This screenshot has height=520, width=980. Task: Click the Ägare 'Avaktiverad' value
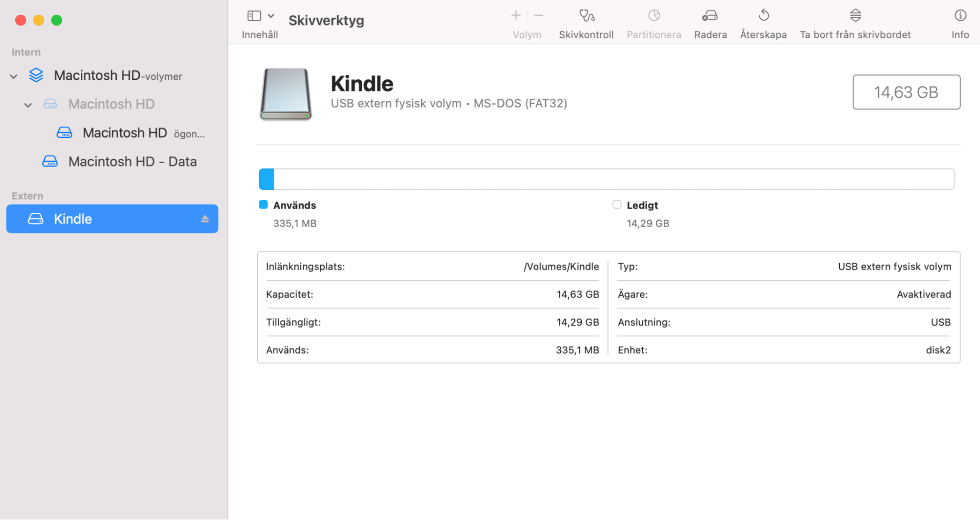coord(924,295)
